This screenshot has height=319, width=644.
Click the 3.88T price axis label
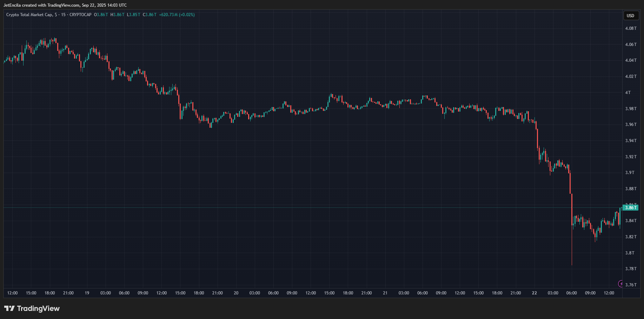(631, 189)
